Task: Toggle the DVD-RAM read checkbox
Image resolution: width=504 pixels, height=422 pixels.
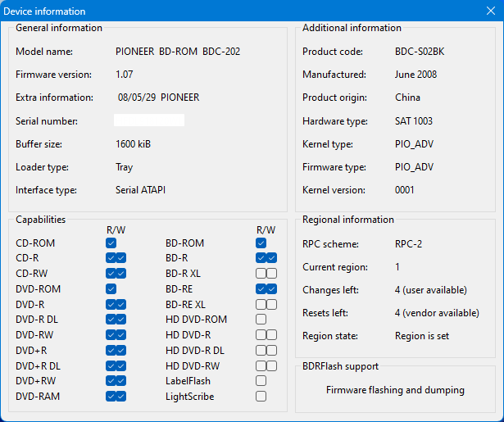Action: [111, 397]
